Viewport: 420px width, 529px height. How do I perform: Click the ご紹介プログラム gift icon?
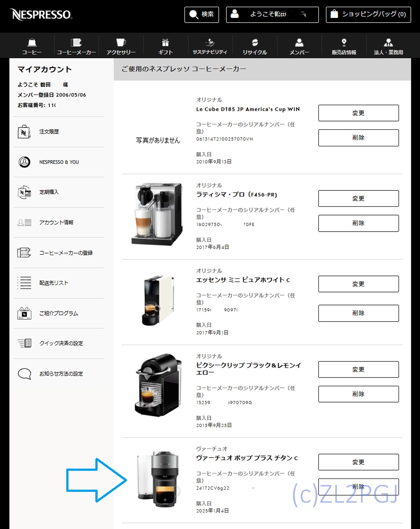point(24,313)
